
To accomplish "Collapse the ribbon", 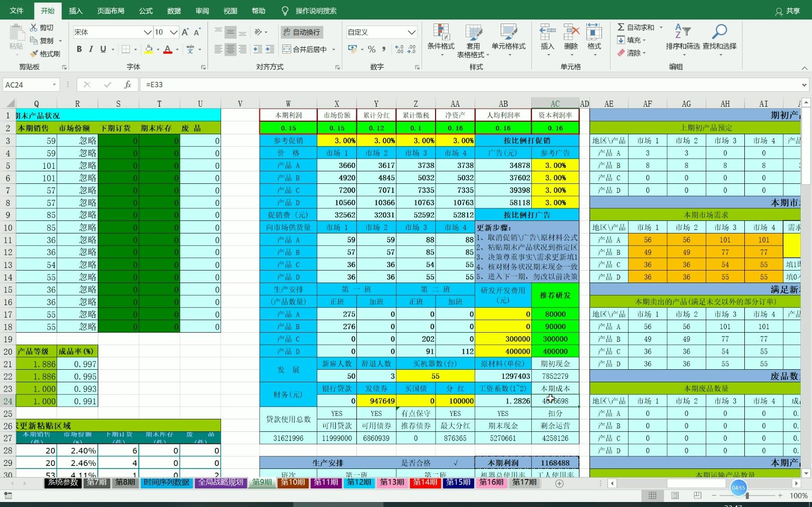I will coord(804,68).
